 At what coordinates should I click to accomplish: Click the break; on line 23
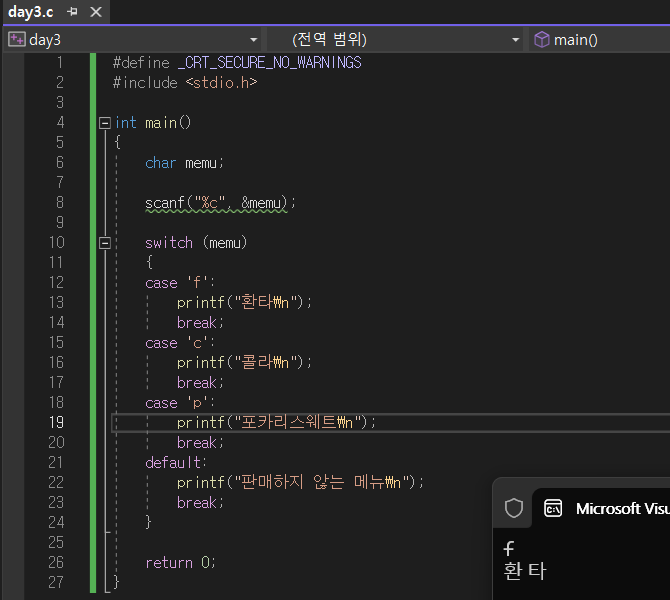click(200, 503)
